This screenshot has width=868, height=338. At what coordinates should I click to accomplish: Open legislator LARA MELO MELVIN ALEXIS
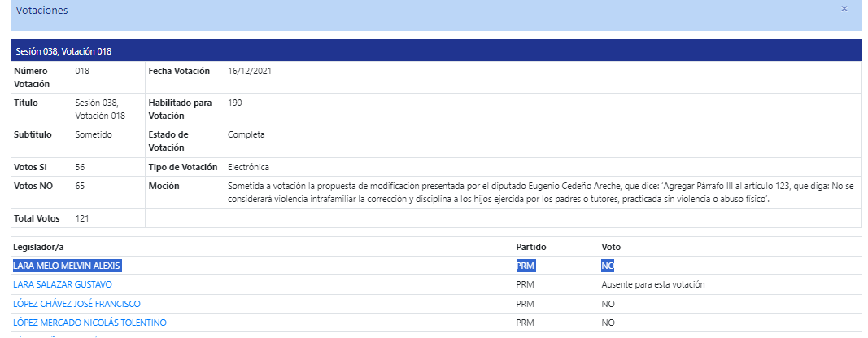tap(67, 266)
